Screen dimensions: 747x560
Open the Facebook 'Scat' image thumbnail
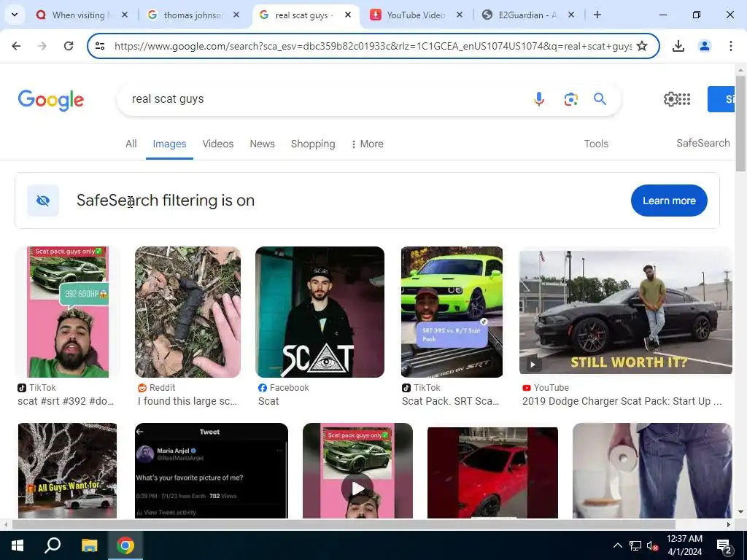click(320, 312)
